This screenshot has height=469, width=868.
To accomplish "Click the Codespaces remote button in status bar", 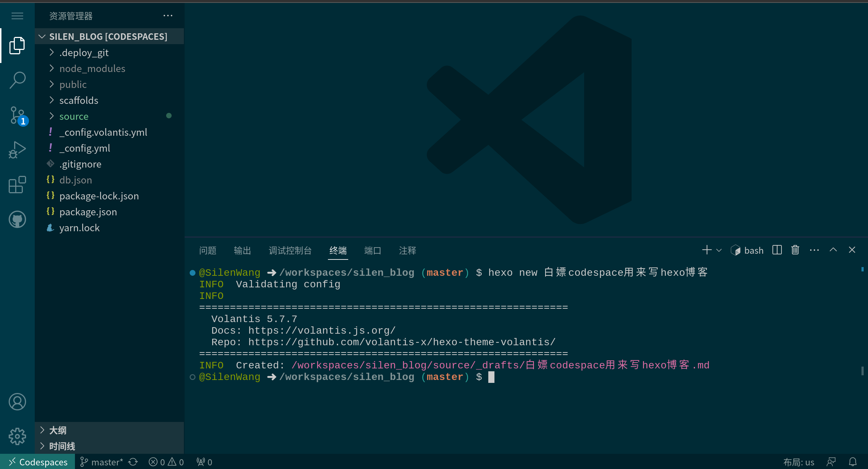I will click(38, 462).
